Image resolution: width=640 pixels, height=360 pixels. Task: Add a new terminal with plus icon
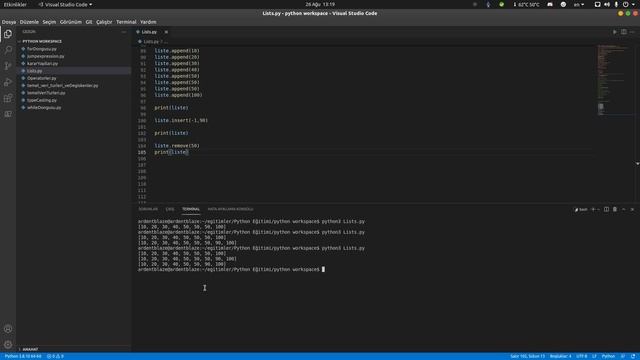[x=593, y=209]
